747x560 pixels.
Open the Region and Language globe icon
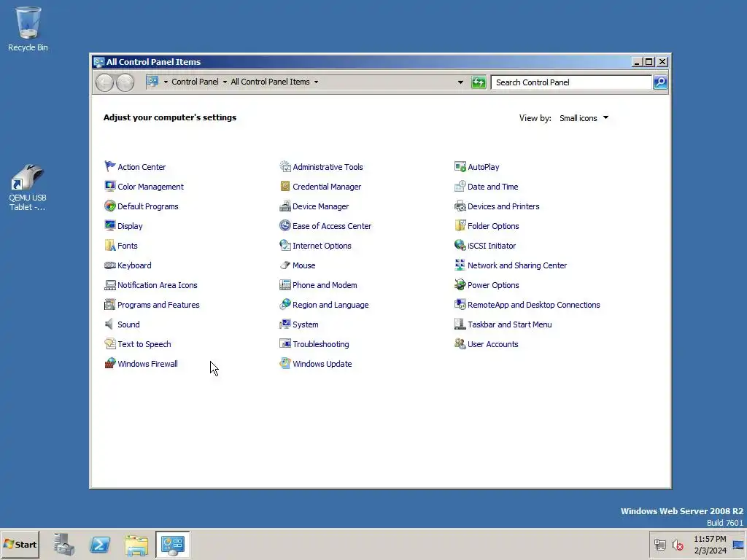(x=285, y=304)
